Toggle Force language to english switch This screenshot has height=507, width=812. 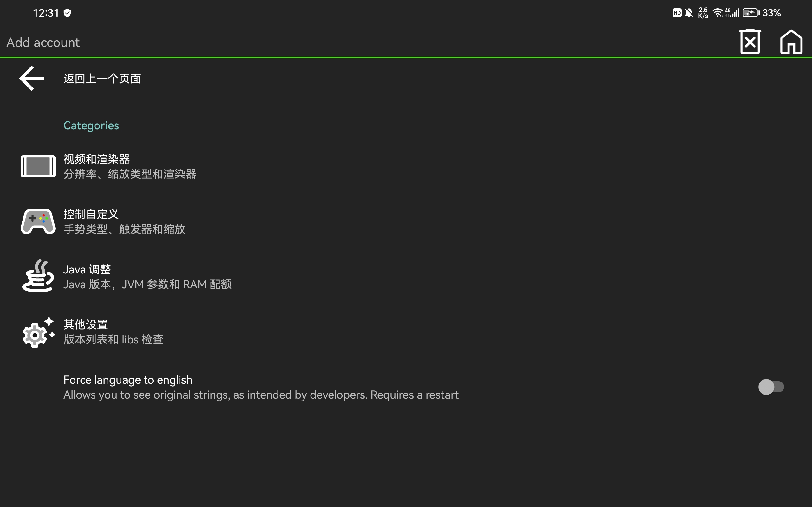click(x=772, y=387)
